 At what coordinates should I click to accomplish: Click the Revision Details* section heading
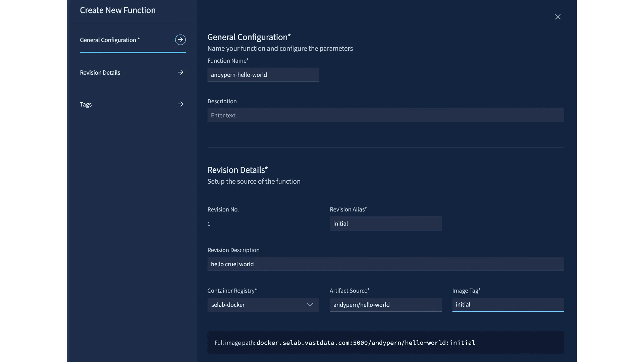coord(237,170)
